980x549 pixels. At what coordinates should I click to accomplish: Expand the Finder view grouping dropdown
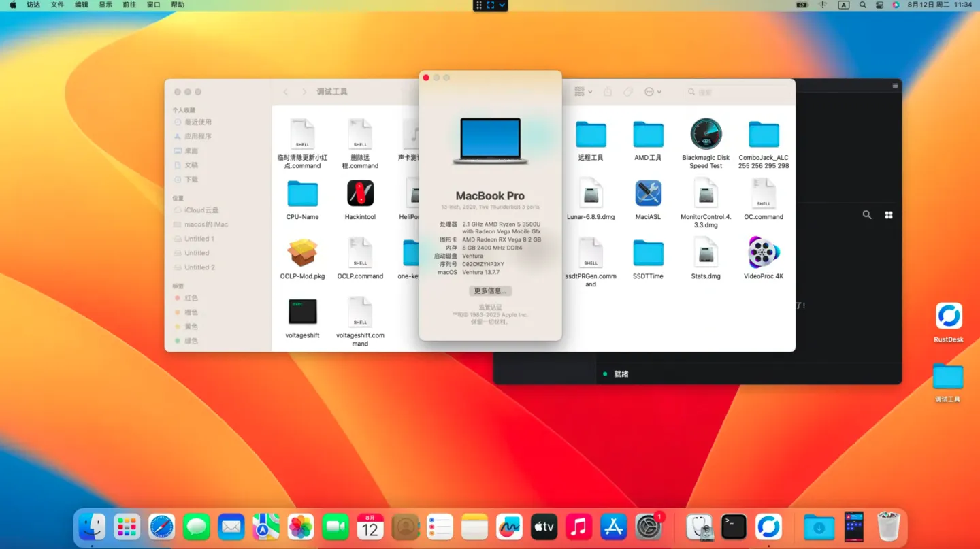pos(583,92)
